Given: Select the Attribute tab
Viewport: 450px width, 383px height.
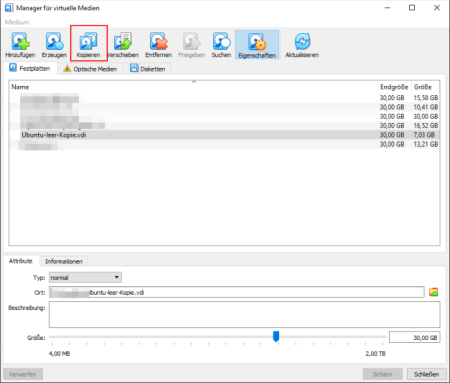Looking at the screenshot, I should (21, 261).
